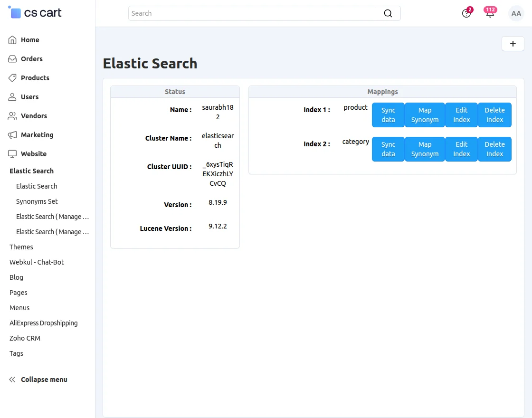Map Synonym for product index
Image resolution: width=532 pixels, height=418 pixels.
[425, 115]
